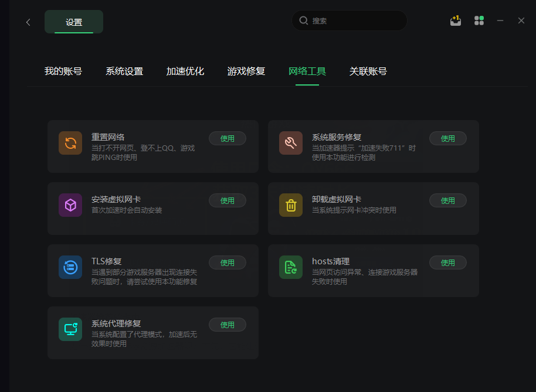Open the inbox +1 notification icon
The image size is (536, 392).
[x=455, y=21]
